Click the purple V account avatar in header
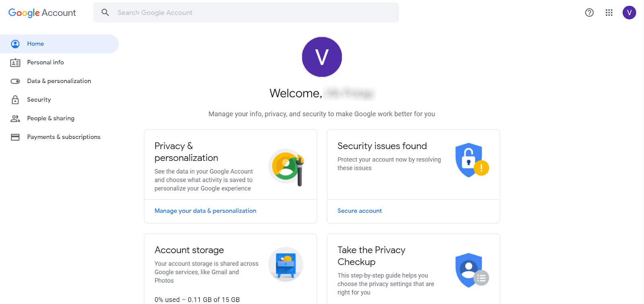 [629, 12]
